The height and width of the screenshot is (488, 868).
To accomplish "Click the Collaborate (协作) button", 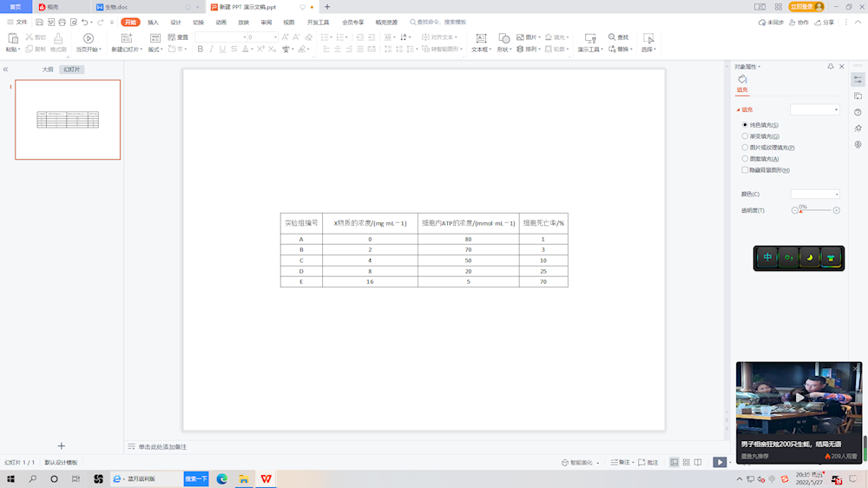I will coord(799,23).
